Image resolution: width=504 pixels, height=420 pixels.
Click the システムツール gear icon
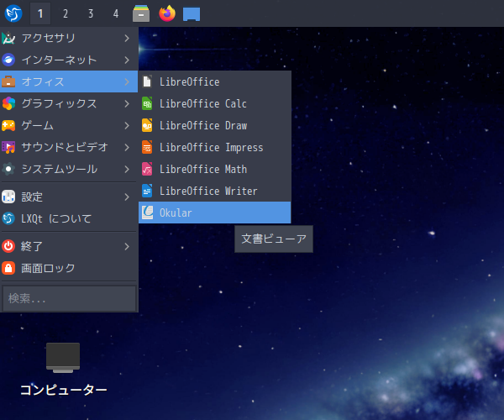(x=8, y=169)
